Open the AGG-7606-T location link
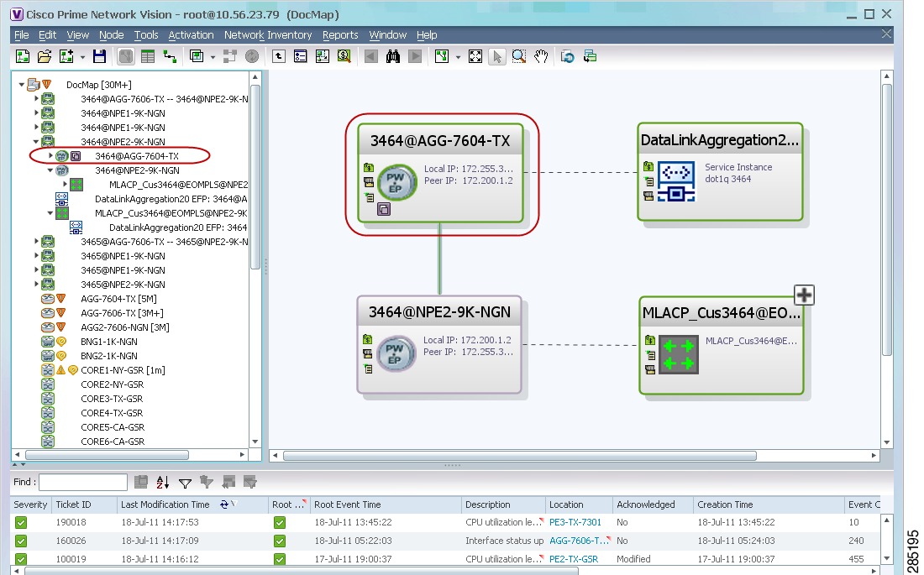 click(x=578, y=541)
